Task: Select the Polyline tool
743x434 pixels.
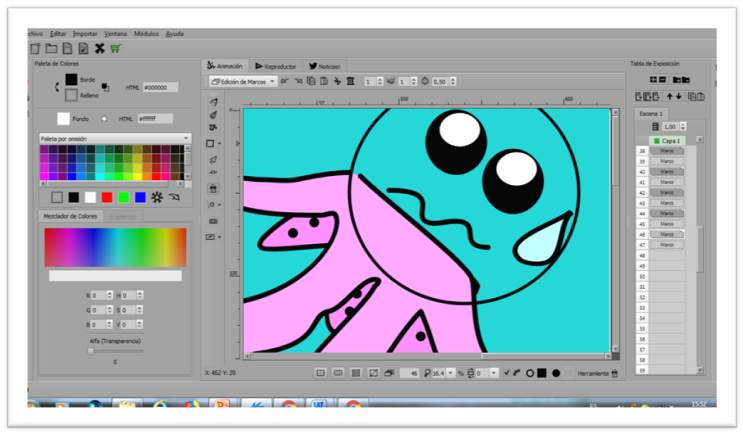Action: pos(213,127)
